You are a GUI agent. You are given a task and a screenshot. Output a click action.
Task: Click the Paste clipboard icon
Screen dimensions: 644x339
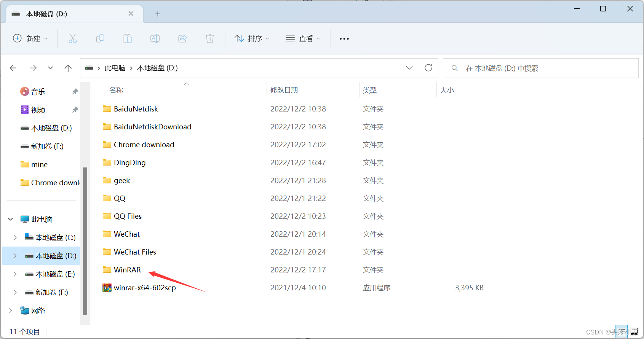[x=128, y=38]
